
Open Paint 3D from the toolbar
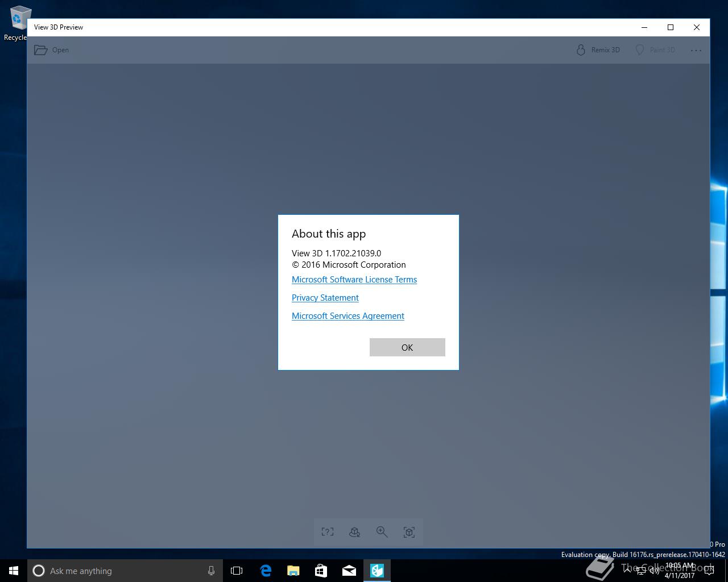[x=655, y=50]
